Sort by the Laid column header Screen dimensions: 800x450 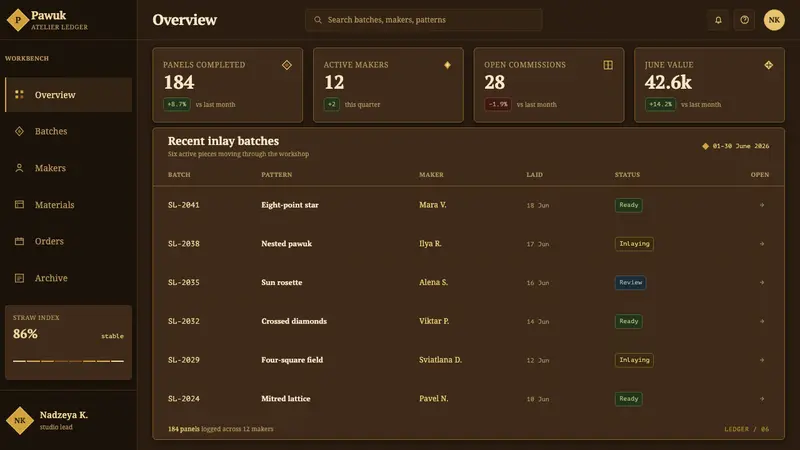pyautogui.click(x=535, y=174)
